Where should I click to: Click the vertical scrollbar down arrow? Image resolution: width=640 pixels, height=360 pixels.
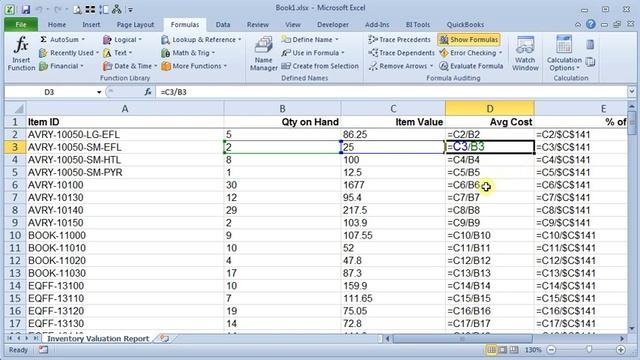pos(632,329)
